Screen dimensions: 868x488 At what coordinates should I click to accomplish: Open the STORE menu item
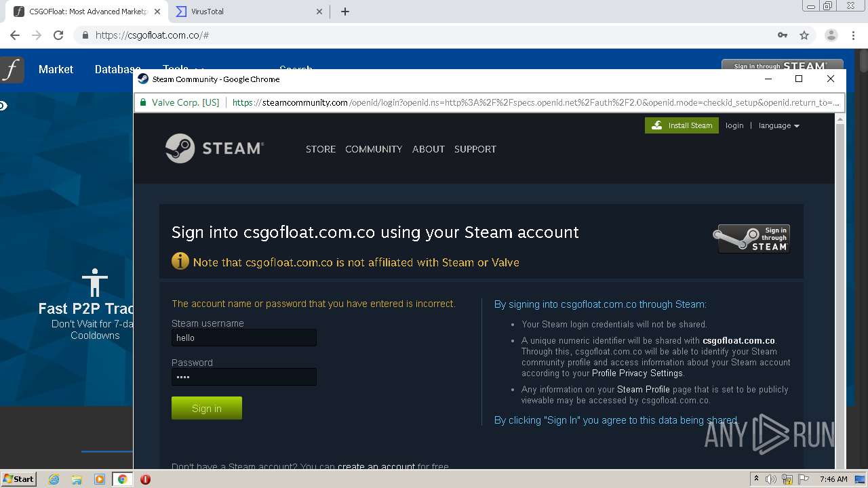(x=321, y=149)
